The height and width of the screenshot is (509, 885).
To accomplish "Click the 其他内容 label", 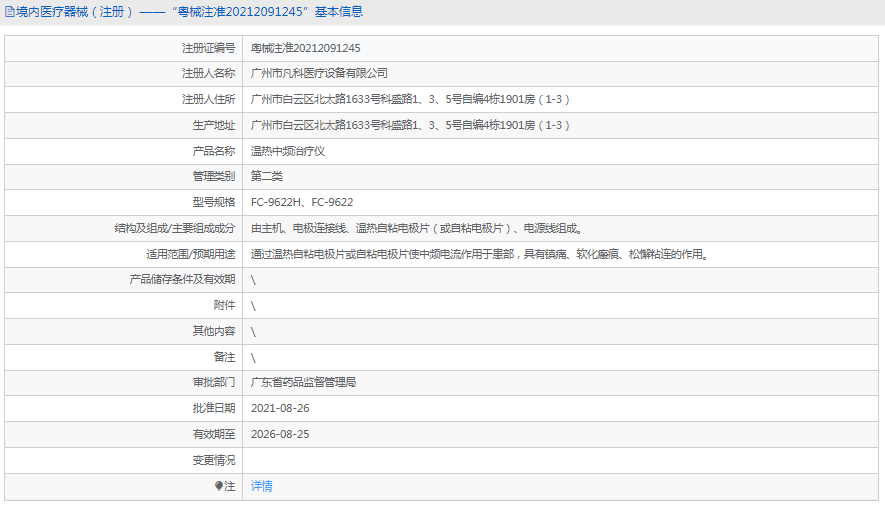I will click(x=213, y=331).
